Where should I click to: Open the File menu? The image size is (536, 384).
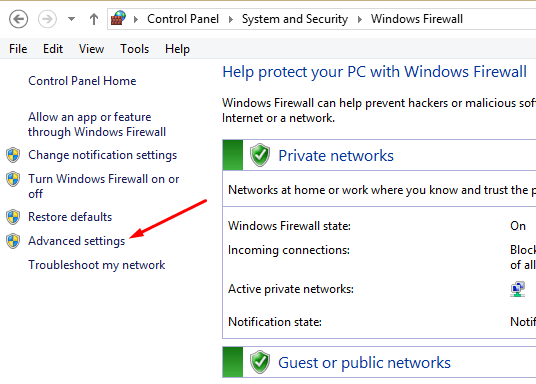pyautogui.click(x=18, y=49)
